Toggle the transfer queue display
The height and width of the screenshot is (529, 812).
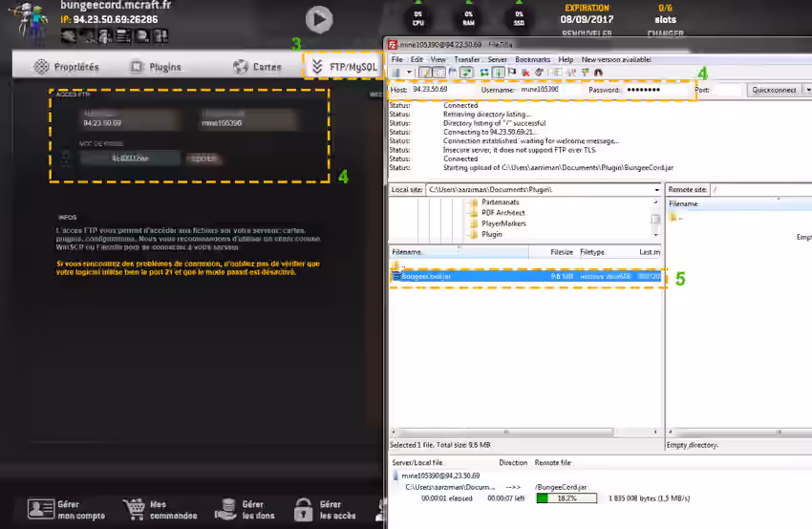coord(466,73)
